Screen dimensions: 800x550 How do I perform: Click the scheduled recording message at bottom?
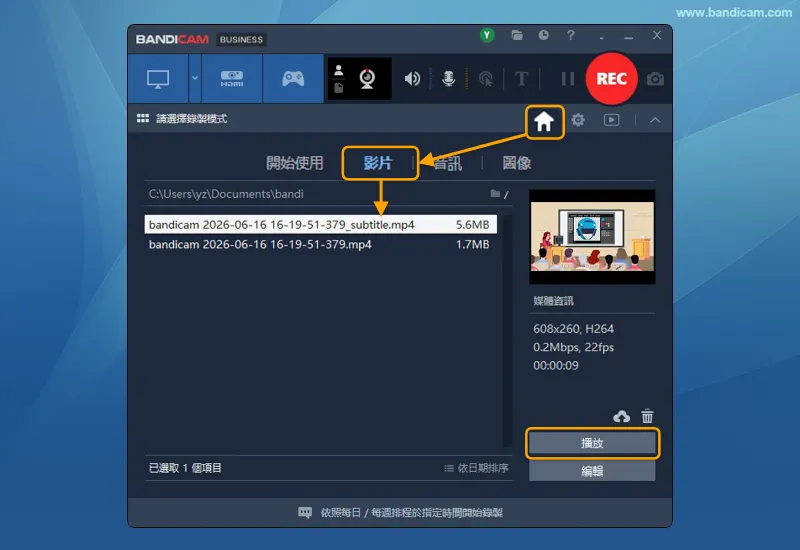tap(411, 512)
